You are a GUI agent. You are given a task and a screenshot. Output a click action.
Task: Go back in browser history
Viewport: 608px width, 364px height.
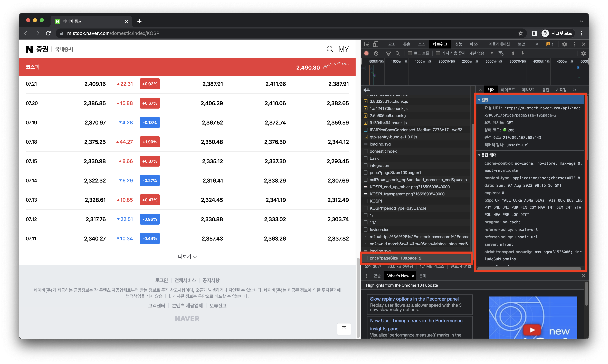(x=26, y=33)
